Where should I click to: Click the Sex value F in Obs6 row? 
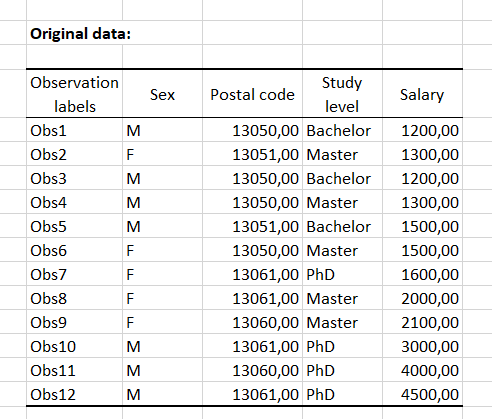[162, 250]
